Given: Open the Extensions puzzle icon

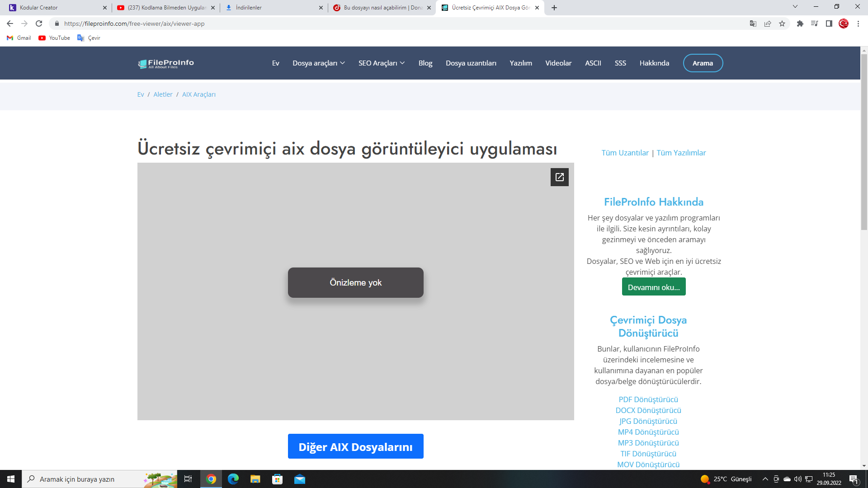Looking at the screenshot, I should coord(800,23).
